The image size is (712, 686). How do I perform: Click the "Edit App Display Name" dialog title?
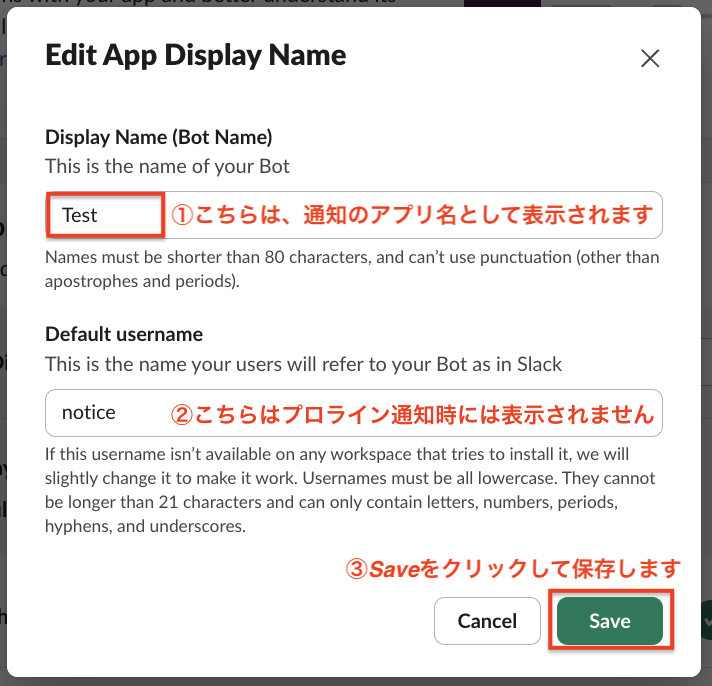[196, 55]
